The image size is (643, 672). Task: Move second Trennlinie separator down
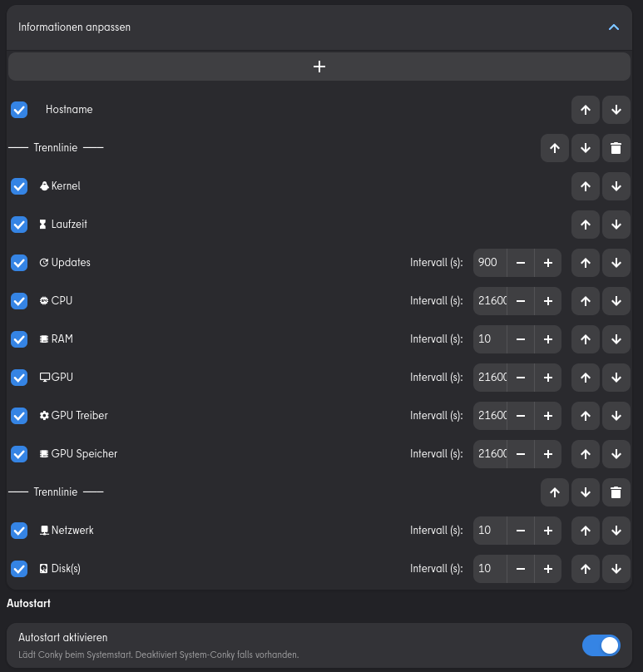(585, 492)
